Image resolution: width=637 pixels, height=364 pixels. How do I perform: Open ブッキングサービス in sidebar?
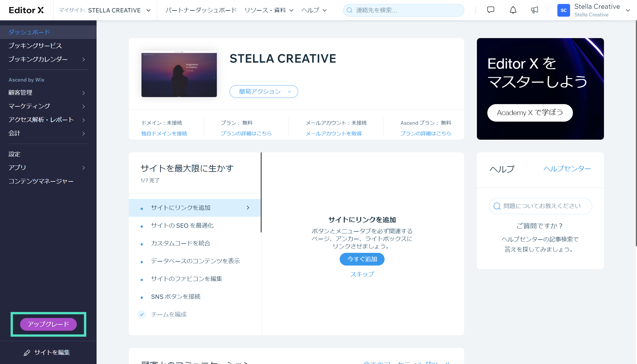coord(48,46)
